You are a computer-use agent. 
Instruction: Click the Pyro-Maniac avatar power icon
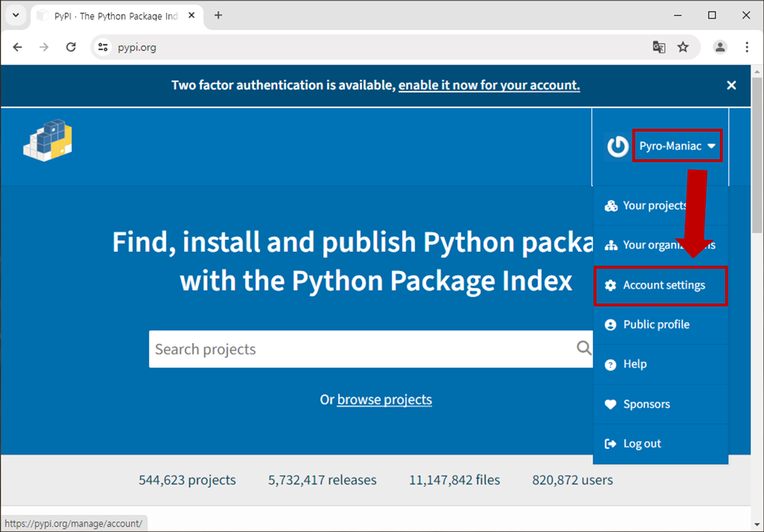[618, 146]
